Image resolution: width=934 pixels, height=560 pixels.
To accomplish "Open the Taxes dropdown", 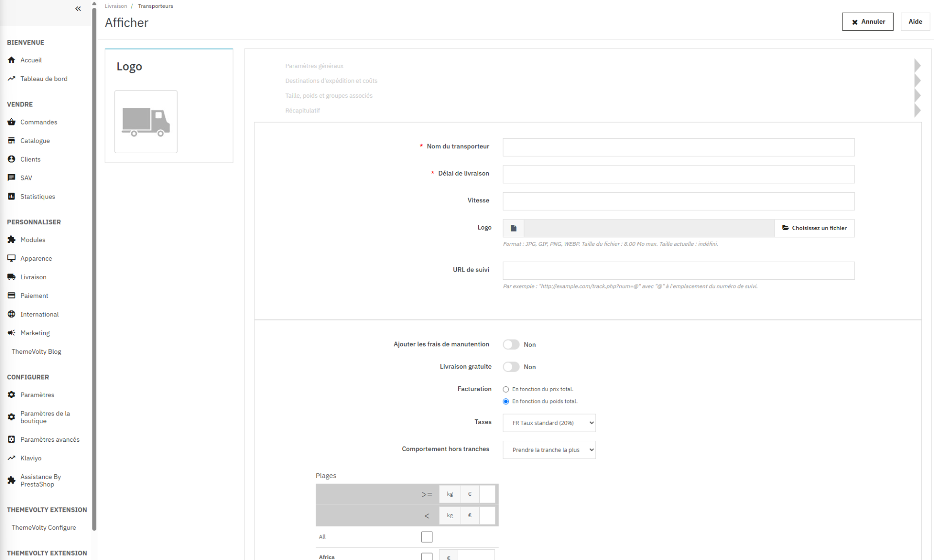I will point(549,423).
